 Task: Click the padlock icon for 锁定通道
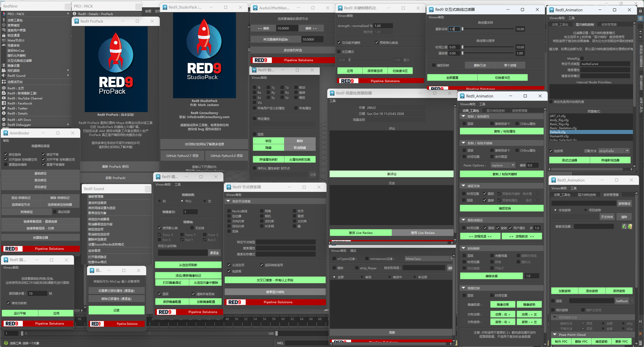click(4, 35)
